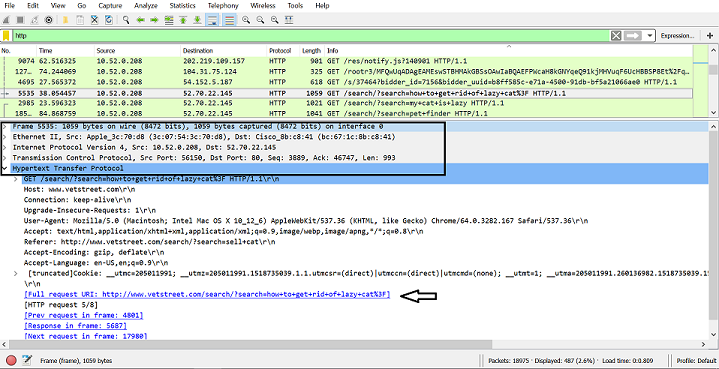
Task: Jump to Response in frame 5687
Action: coord(75,326)
